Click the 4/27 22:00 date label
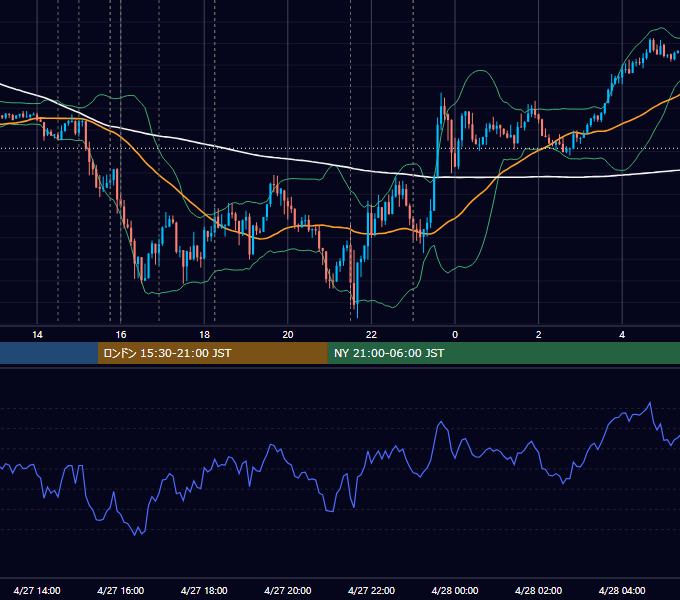The image size is (680, 600). pos(371,590)
